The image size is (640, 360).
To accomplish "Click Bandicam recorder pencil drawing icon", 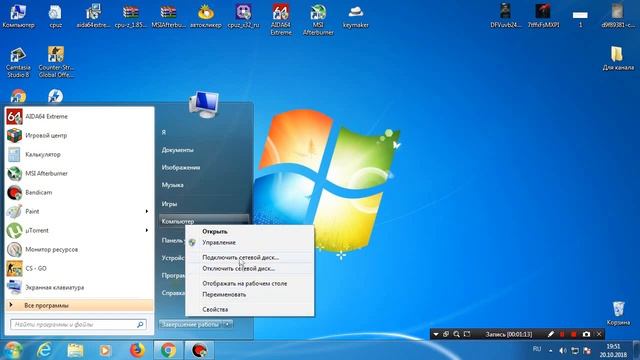I will coord(551,334).
